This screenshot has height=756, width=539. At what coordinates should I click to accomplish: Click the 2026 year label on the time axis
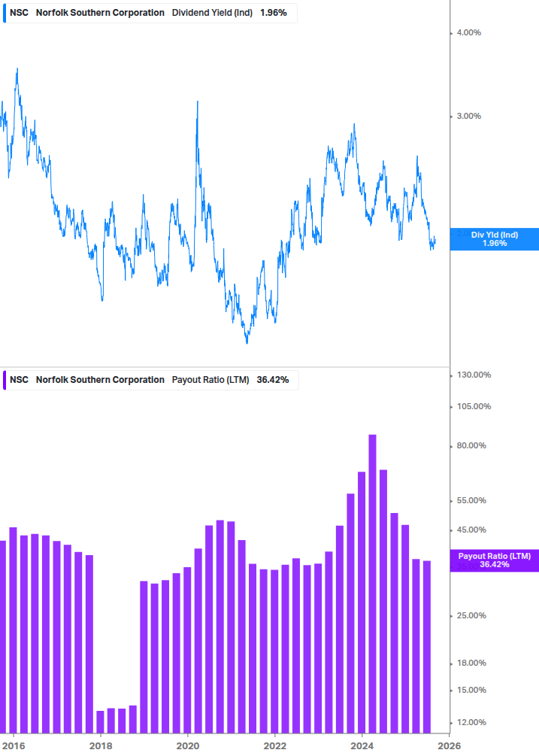tap(449, 746)
